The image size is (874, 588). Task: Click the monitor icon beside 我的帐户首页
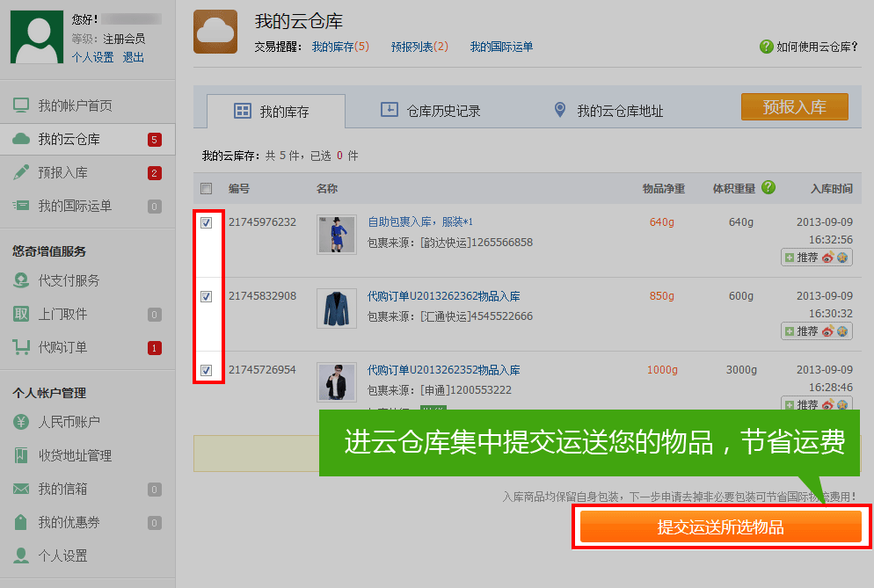click(x=21, y=105)
